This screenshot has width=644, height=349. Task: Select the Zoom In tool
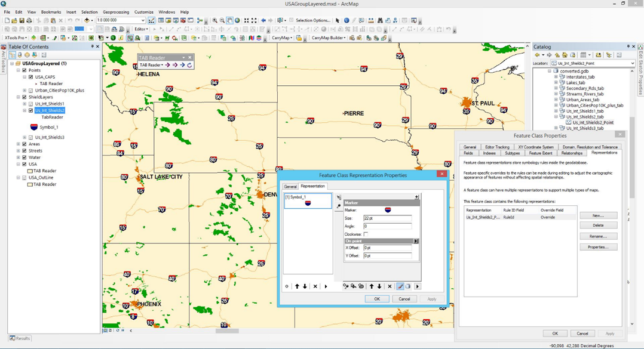[214, 20]
